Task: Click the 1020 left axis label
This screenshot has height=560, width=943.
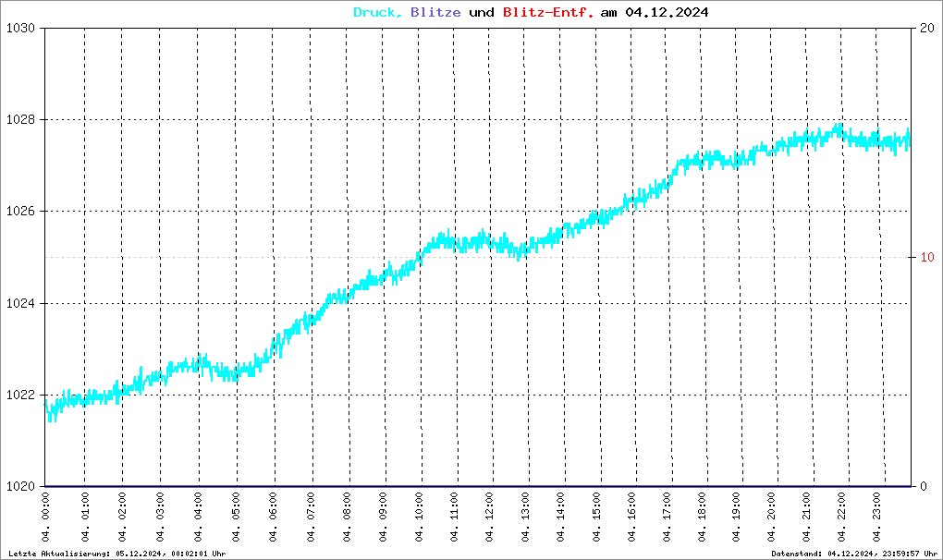Action: [20, 487]
